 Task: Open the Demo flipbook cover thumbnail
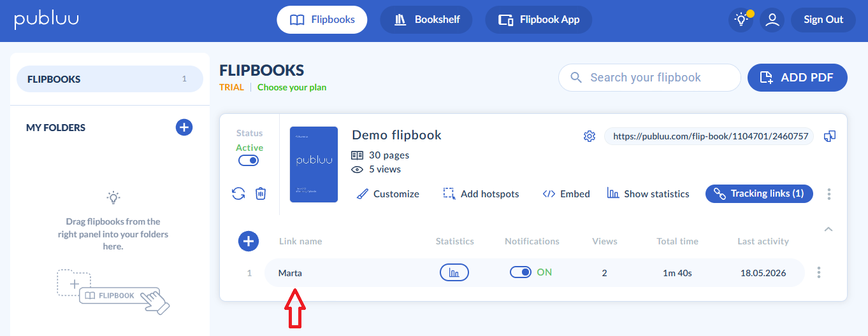click(314, 164)
